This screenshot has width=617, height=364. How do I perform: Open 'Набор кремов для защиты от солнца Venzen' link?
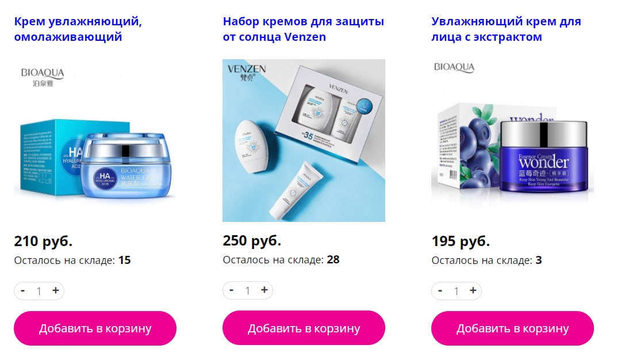tap(304, 29)
